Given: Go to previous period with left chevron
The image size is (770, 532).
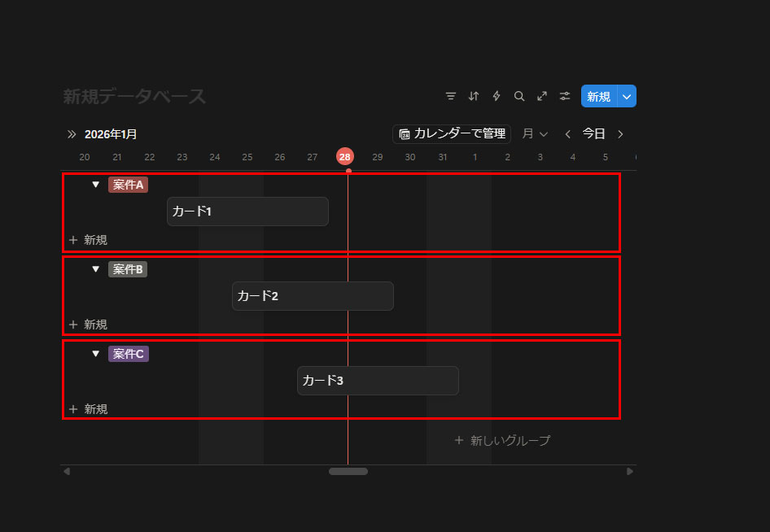Looking at the screenshot, I should click(568, 134).
